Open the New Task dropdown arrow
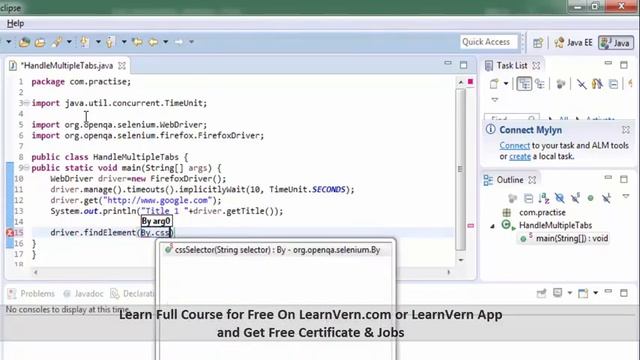The height and width of the screenshot is (360, 640). click(x=506, y=84)
